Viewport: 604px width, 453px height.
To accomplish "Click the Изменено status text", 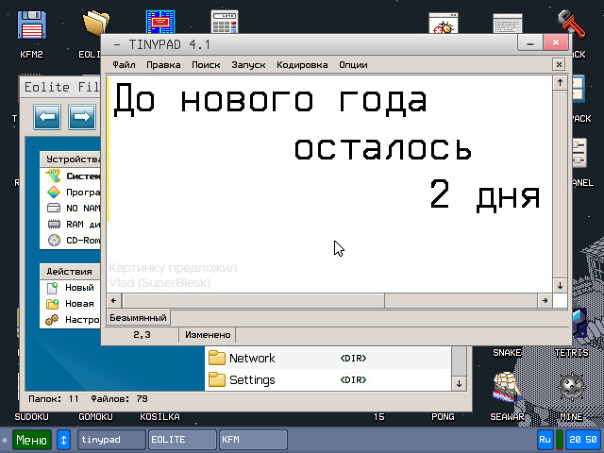I will [208, 335].
